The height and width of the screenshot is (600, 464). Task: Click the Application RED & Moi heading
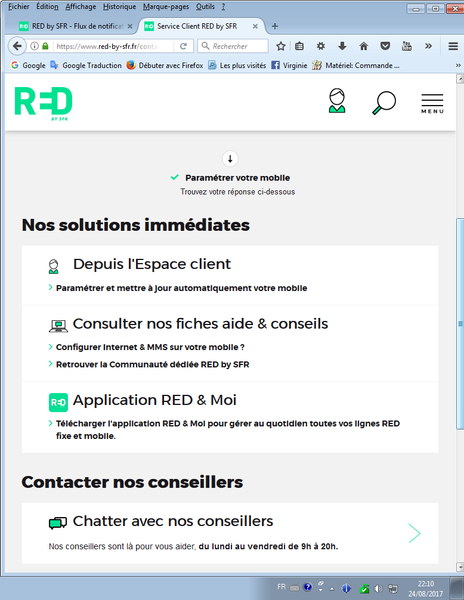click(x=155, y=400)
